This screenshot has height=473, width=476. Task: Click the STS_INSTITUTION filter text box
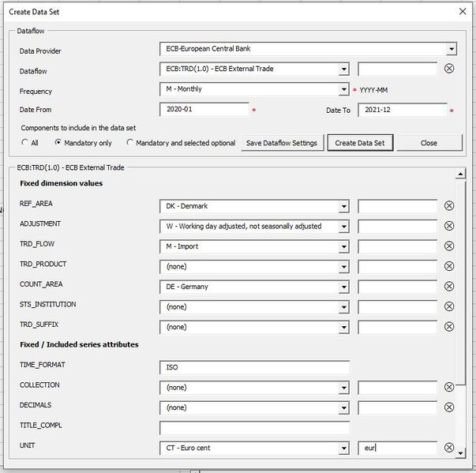point(397,307)
